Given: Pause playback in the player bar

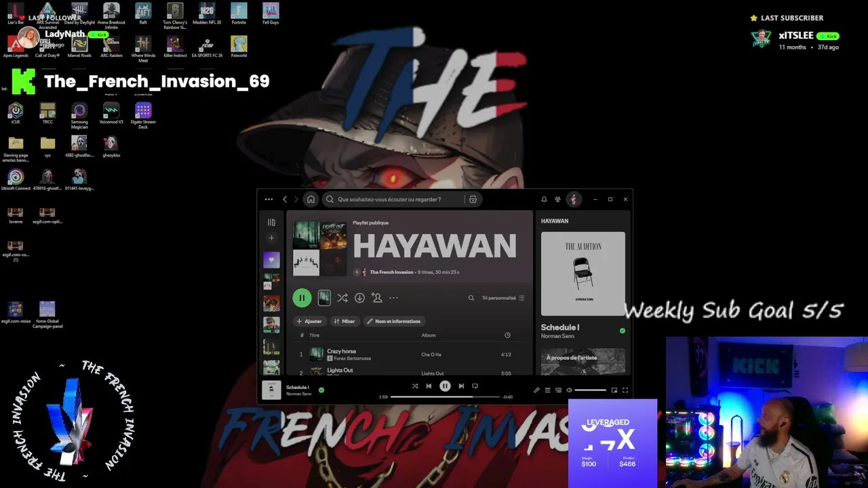Looking at the screenshot, I should [445, 386].
